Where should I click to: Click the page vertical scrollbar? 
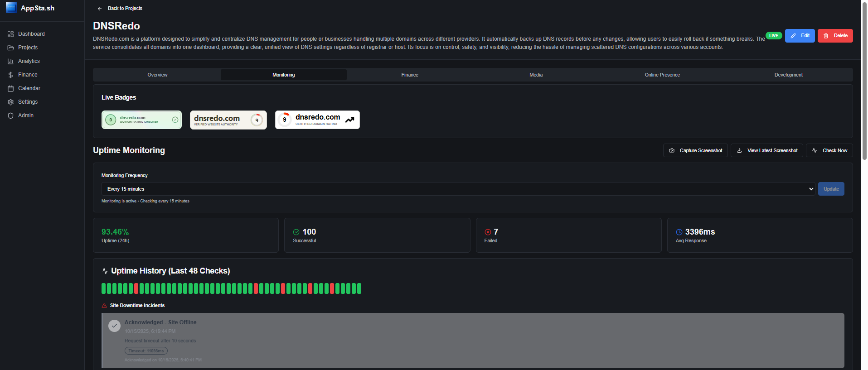(x=864, y=81)
